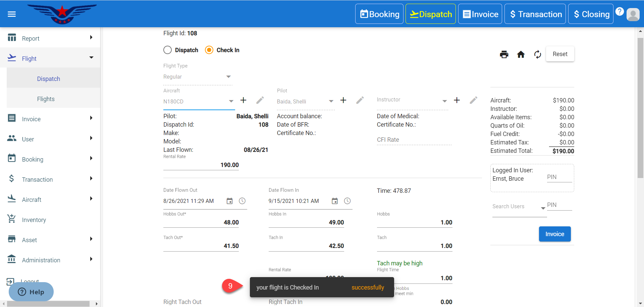Open the Date Flown Out calendar picker
This screenshot has height=307, width=644.
tap(229, 201)
